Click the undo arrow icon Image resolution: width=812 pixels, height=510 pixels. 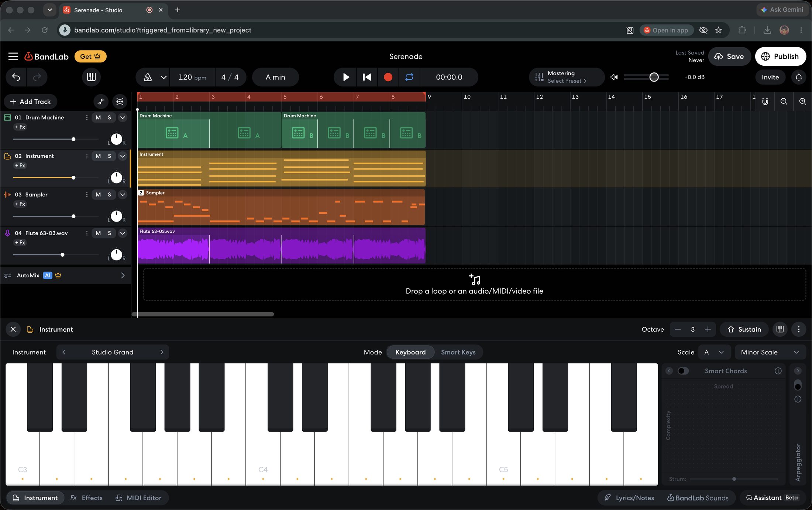click(16, 77)
